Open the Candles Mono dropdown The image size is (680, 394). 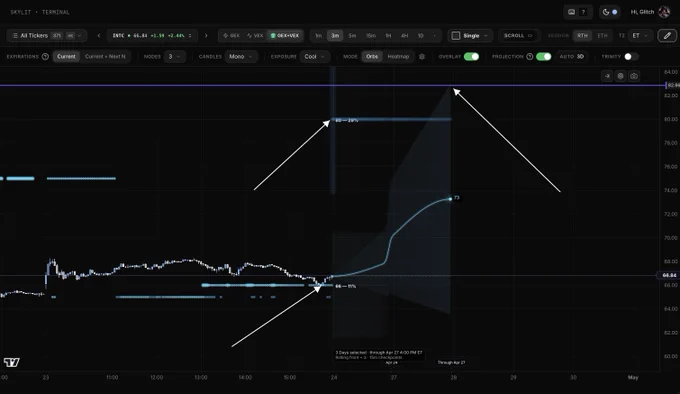pos(241,57)
